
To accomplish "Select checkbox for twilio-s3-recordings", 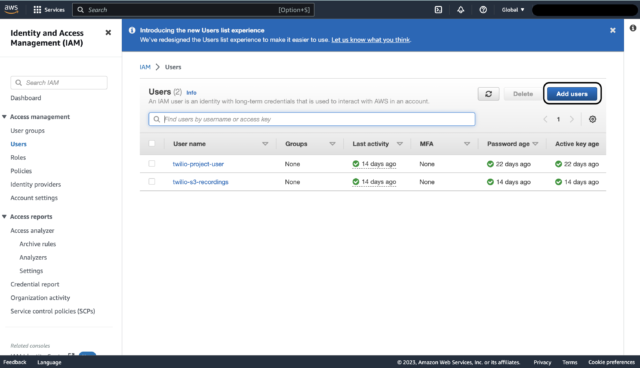I will (152, 182).
